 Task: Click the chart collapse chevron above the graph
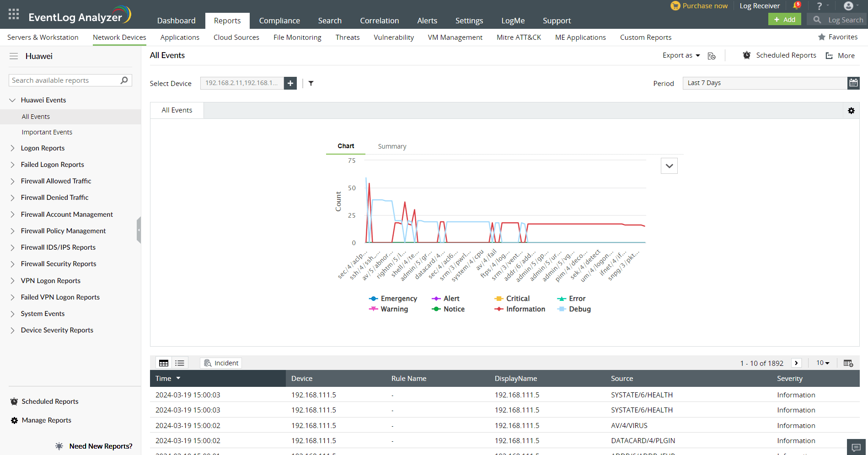[x=669, y=166]
